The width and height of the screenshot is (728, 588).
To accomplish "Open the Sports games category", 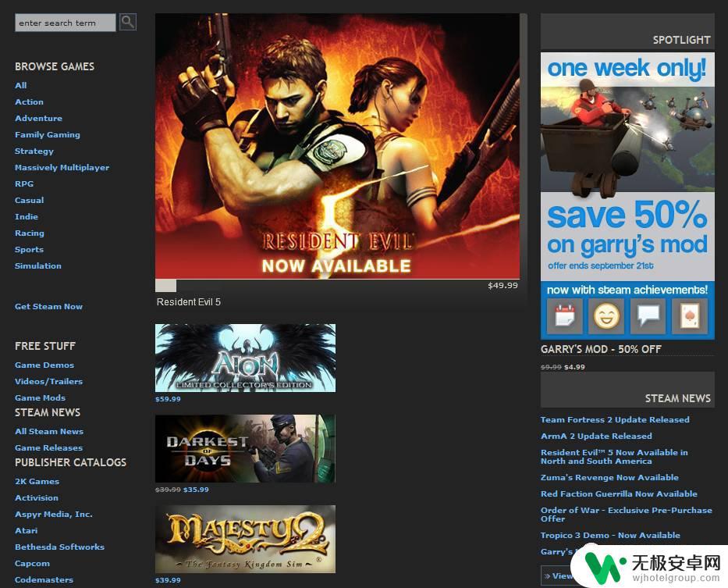I will 29,250.
